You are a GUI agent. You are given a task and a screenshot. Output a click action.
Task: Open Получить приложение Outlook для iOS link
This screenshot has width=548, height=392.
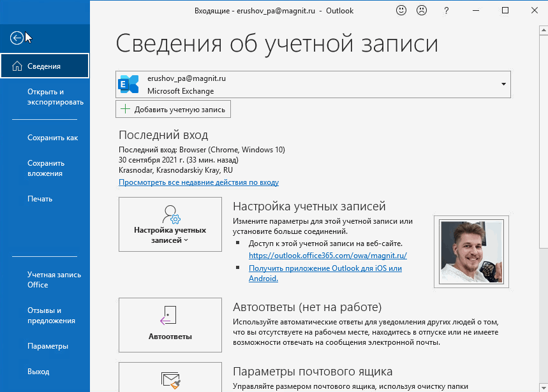click(325, 273)
